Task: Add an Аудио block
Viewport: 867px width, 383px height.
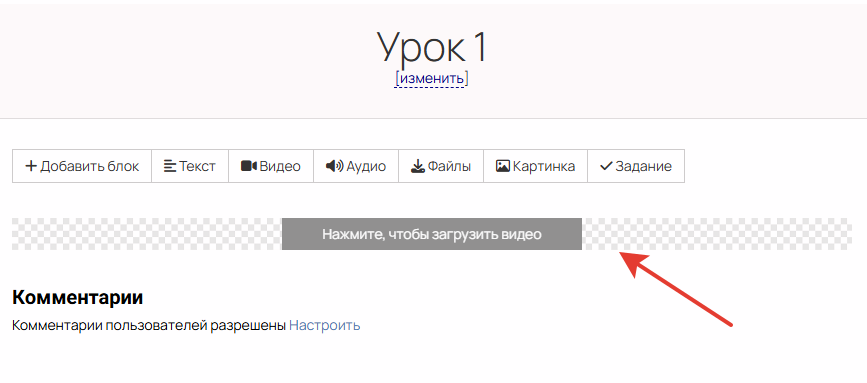Action: click(x=356, y=166)
